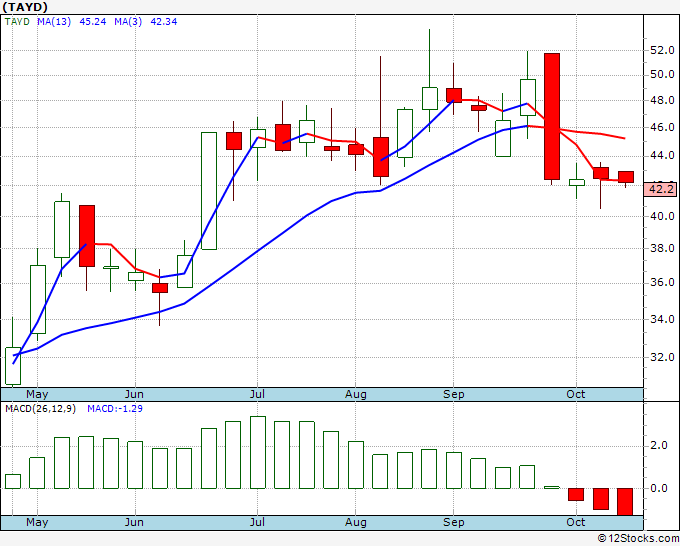The width and height of the screenshot is (680, 546).
Task: Click Jun on the MACD panel's date axis
Action: (x=134, y=522)
